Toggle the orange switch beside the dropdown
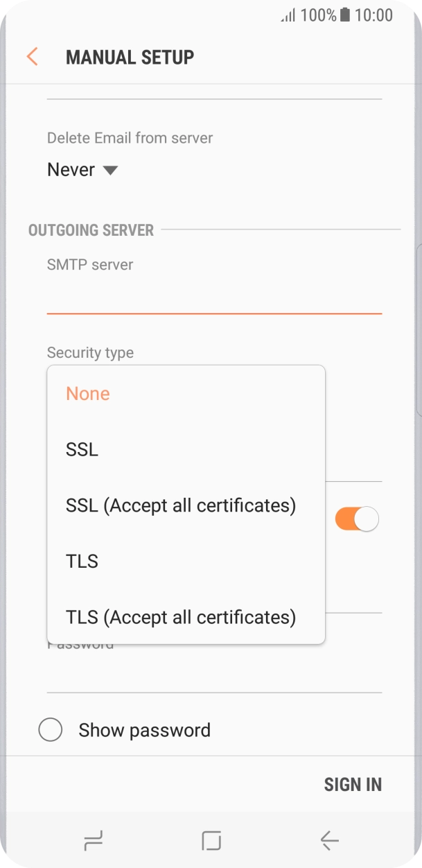 pos(357,519)
